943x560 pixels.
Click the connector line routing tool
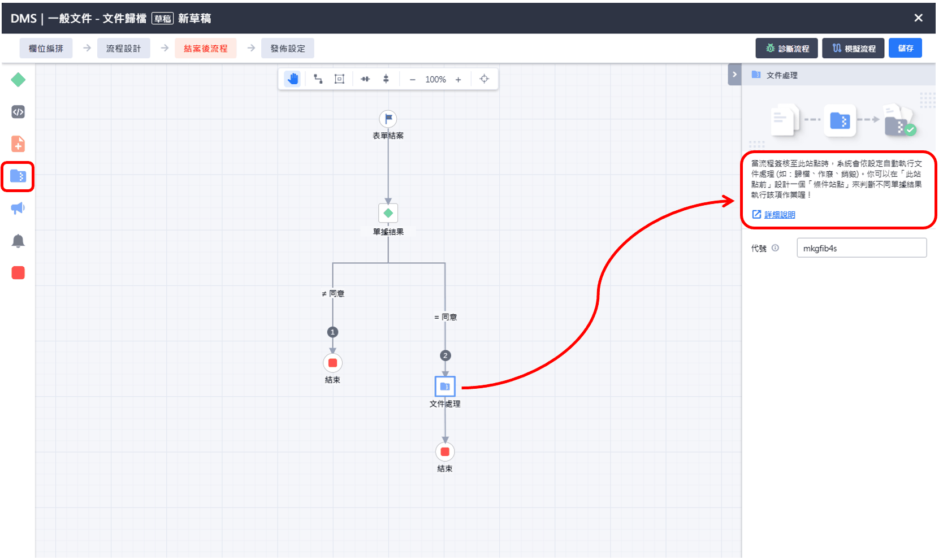tap(318, 79)
